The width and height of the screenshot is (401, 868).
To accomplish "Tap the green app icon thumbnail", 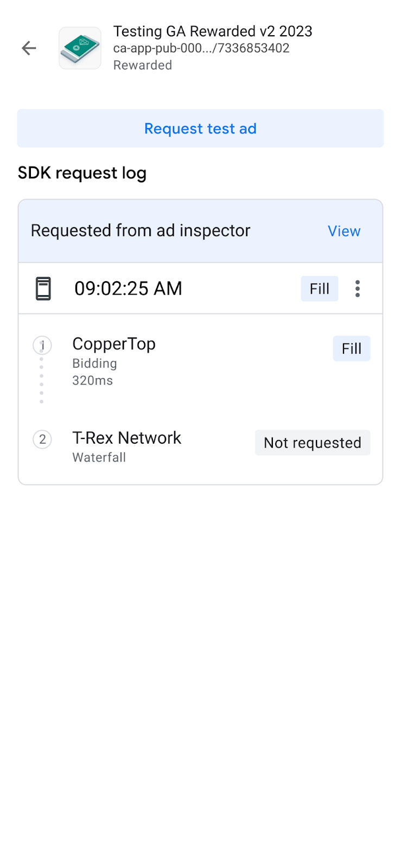I will click(x=80, y=48).
